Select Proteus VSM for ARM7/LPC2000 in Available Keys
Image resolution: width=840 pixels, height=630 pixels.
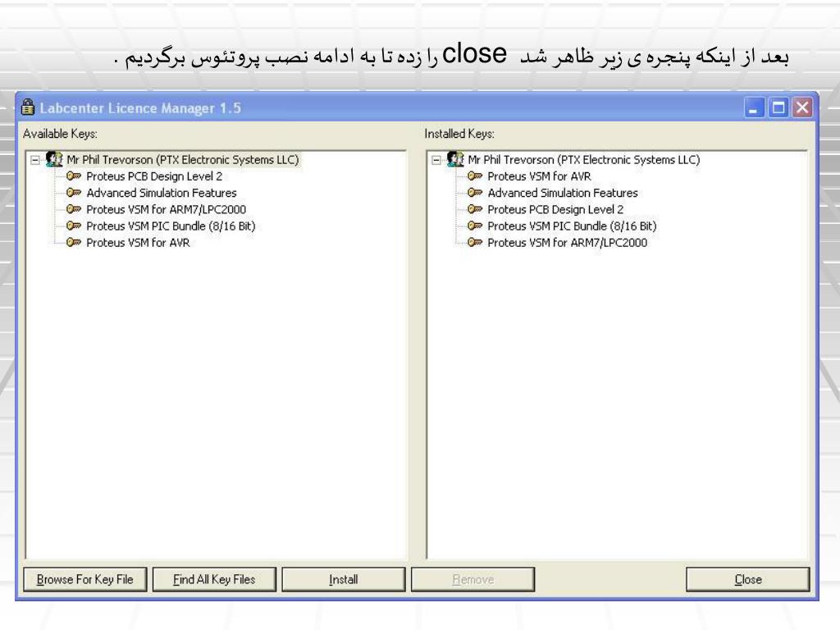tap(166, 209)
